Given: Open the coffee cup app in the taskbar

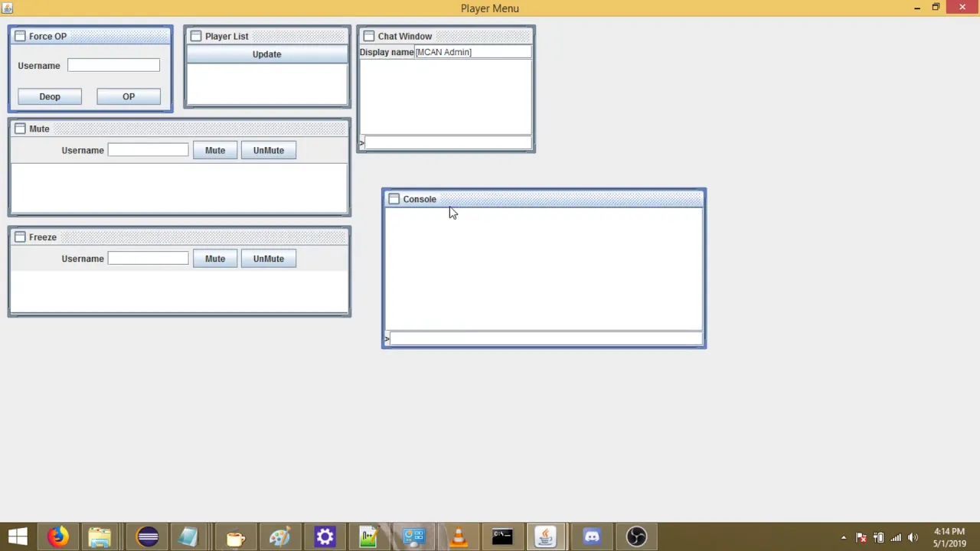Looking at the screenshot, I should [x=236, y=536].
